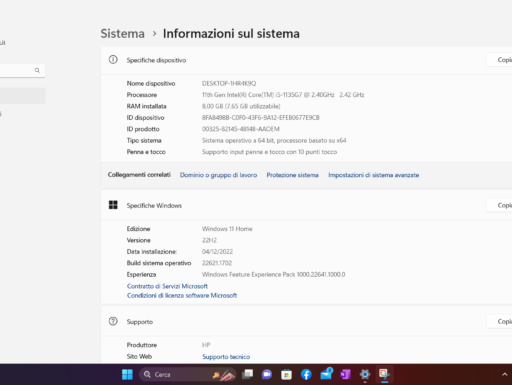Click the device name DESKTOP-1HR4K9Q
The image size is (512, 385).
pyautogui.click(x=229, y=83)
